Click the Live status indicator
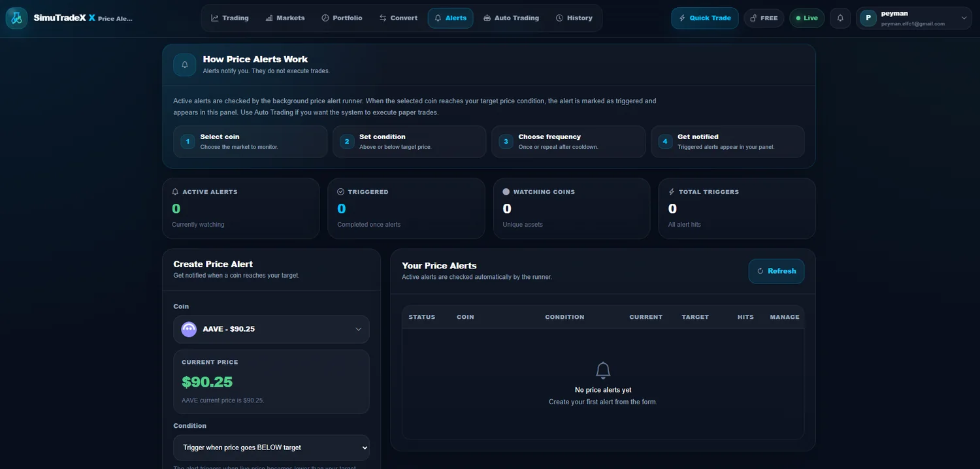The height and width of the screenshot is (469, 980). (x=807, y=18)
